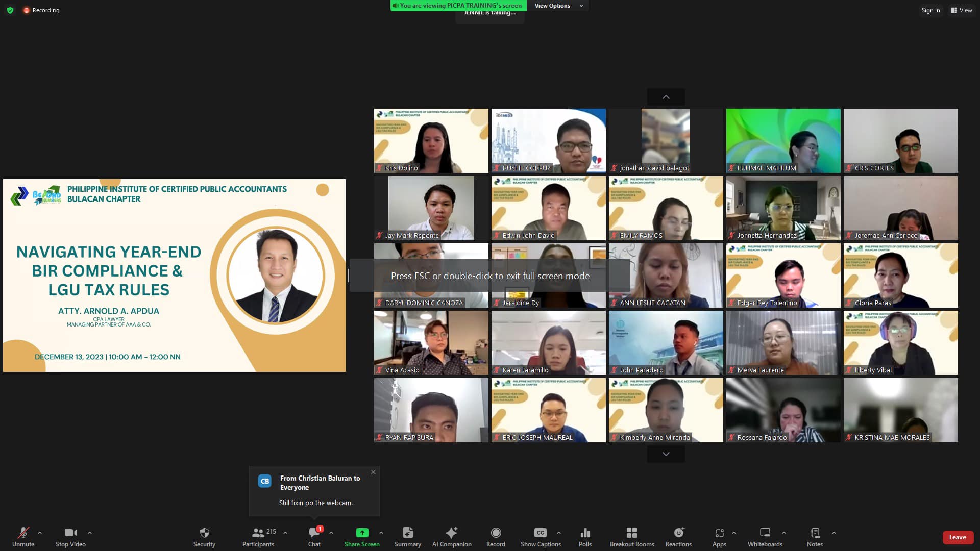Select Jonnetta Hernandez video tile
The image size is (980, 551).
tap(783, 208)
